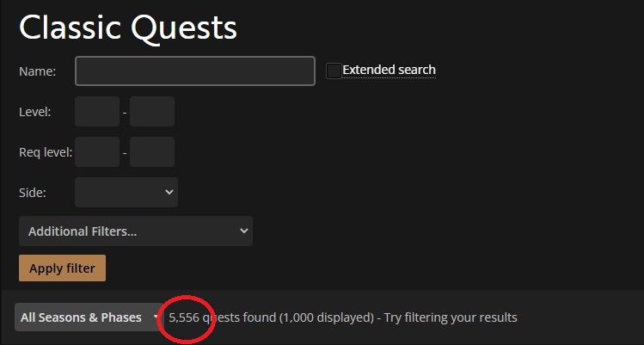The image size is (644, 345).
Task: Click the Name: label
Action: pos(37,71)
